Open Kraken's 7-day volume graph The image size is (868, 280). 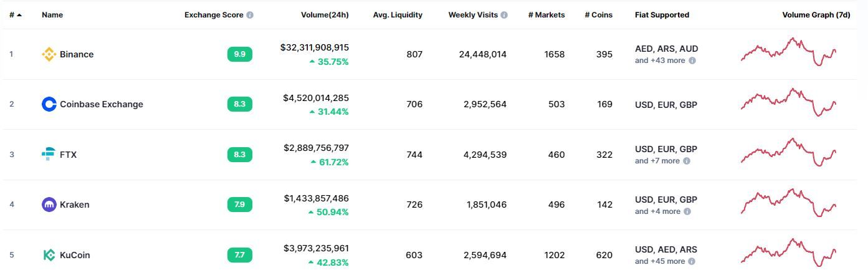pyautogui.click(x=789, y=203)
